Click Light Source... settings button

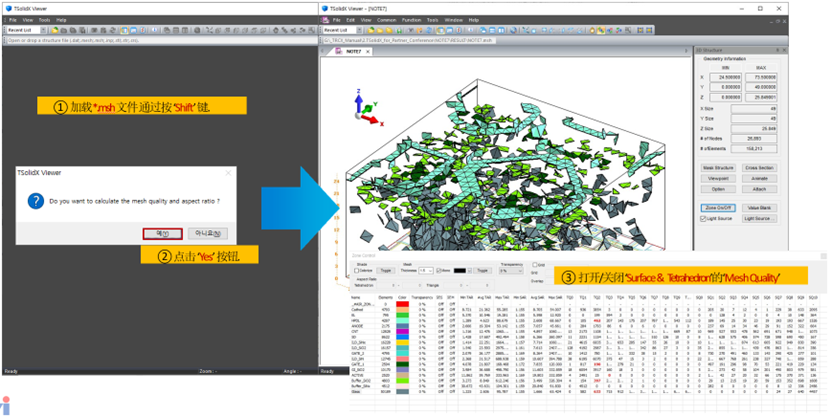point(759,218)
